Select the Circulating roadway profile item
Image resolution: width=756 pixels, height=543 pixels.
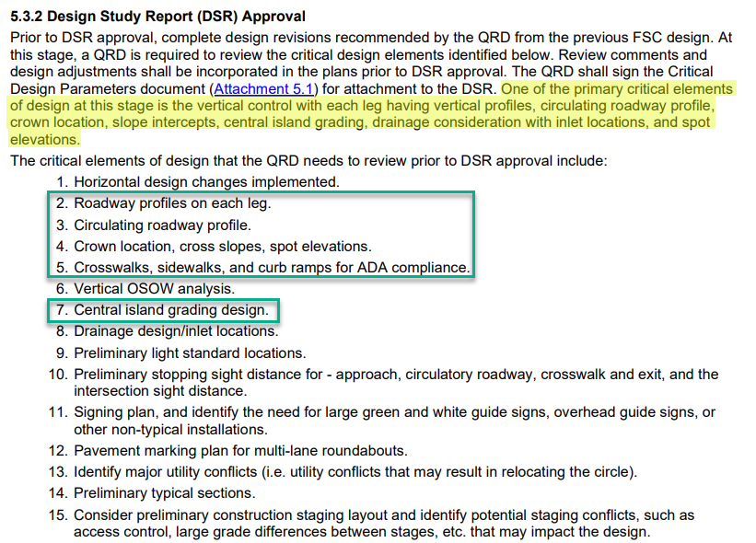pyautogui.click(x=162, y=225)
